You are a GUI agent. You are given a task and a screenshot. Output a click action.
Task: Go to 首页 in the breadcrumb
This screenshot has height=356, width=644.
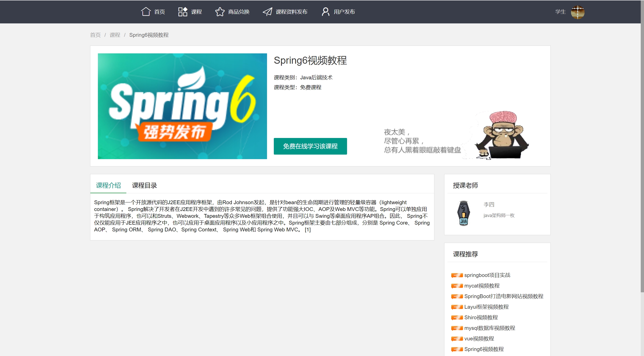tap(95, 35)
